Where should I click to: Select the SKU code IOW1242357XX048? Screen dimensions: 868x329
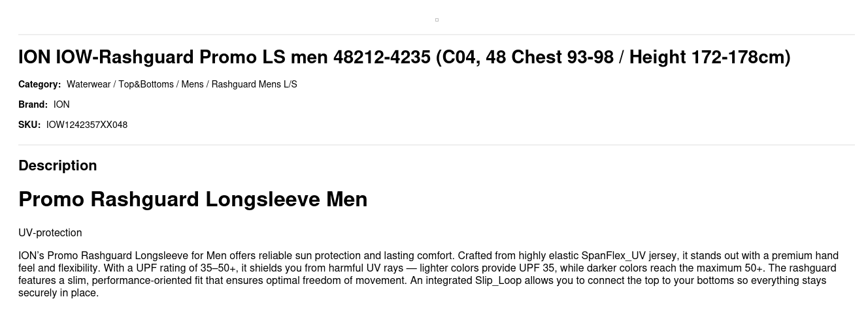point(87,125)
